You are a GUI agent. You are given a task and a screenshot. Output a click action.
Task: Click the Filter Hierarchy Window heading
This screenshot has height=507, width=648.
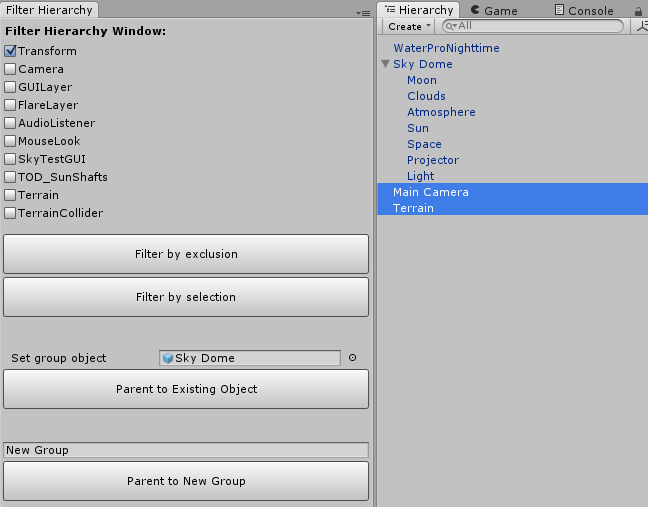pos(86,31)
